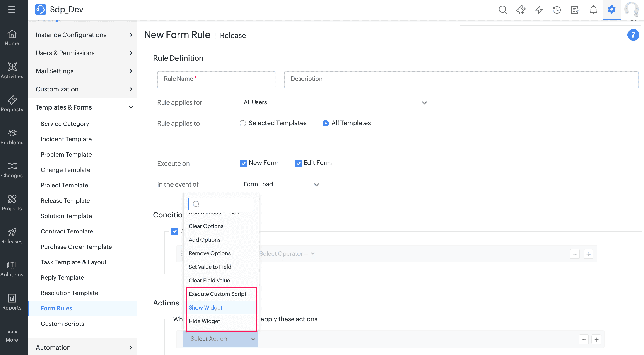
Task: Open Change Template page
Action: pyautogui.click(x=65, y=170)
